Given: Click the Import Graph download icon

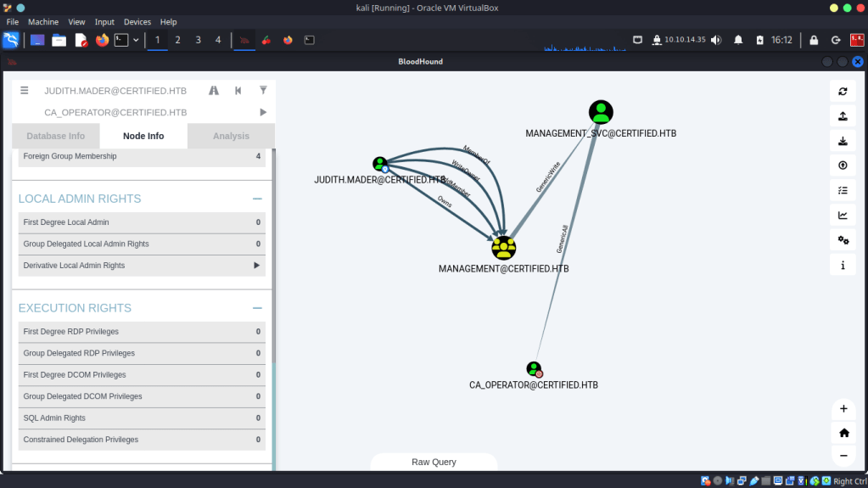Looking at the screenshot, I should point(843,141).
